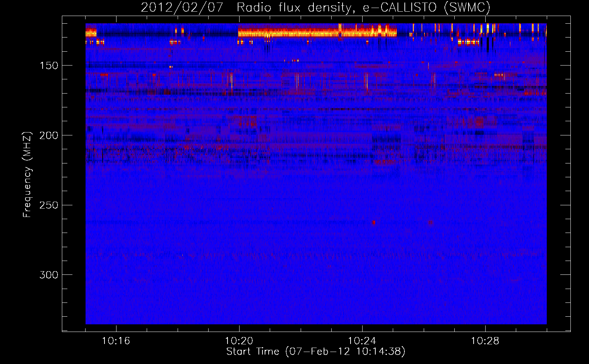The width and height of the screenshot is (589, 364).
Task: Click the 250 frequency tick label
Action: click(49, 205)
